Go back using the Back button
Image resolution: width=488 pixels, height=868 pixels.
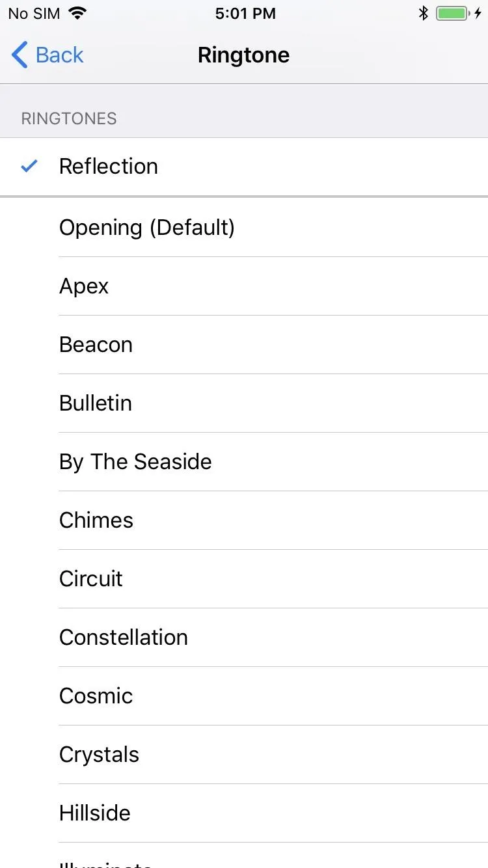point(47,55)
